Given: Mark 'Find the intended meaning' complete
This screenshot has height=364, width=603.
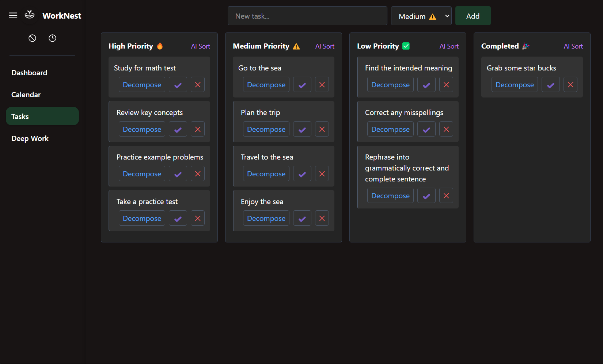Looking at the screenshot, I should click(x=426, y=85).
